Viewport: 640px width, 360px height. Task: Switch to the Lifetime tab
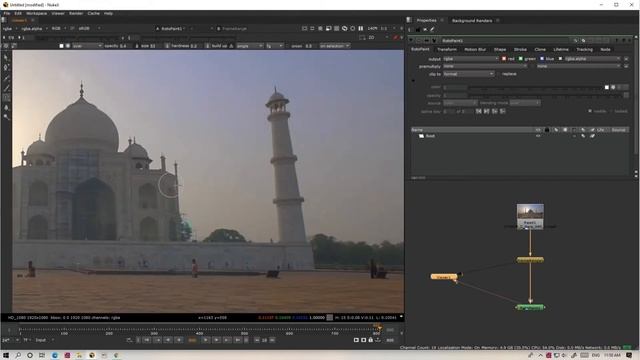coord(561,49)
